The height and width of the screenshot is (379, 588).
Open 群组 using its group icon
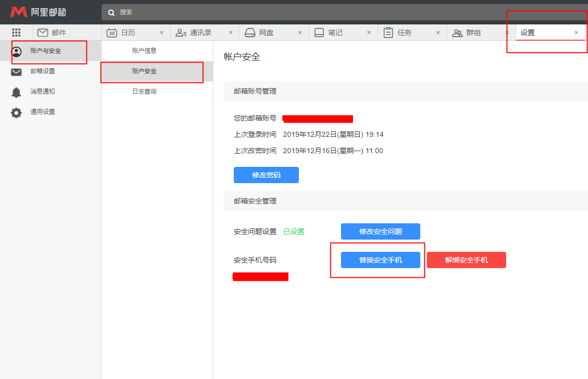pyautogui.click(x=457, y=32)
